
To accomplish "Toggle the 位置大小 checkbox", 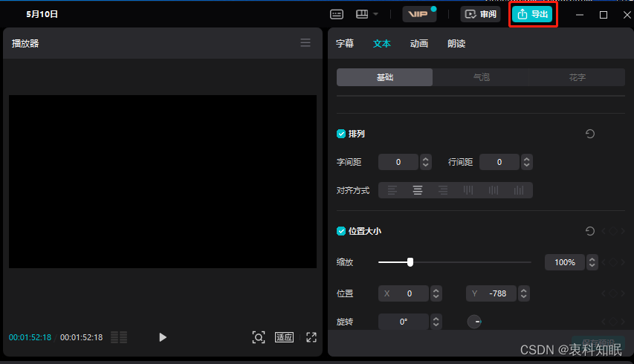I will [x=341, y=231].
